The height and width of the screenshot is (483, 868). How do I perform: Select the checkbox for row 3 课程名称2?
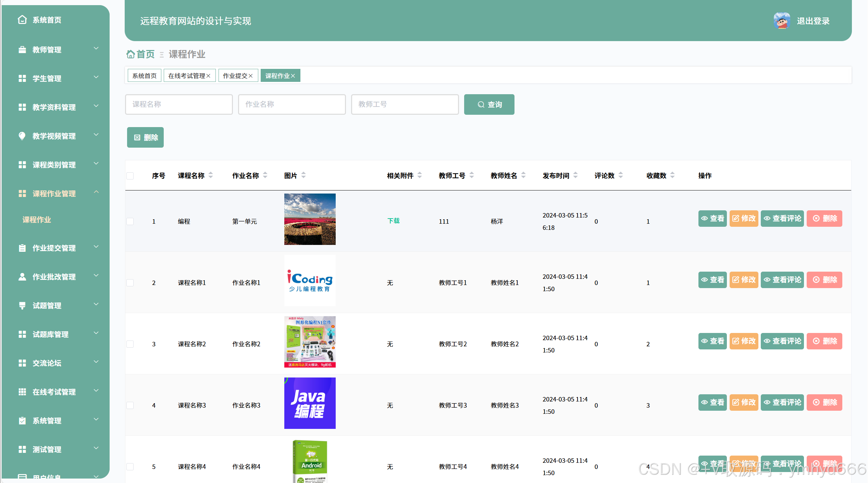(130, 344)
